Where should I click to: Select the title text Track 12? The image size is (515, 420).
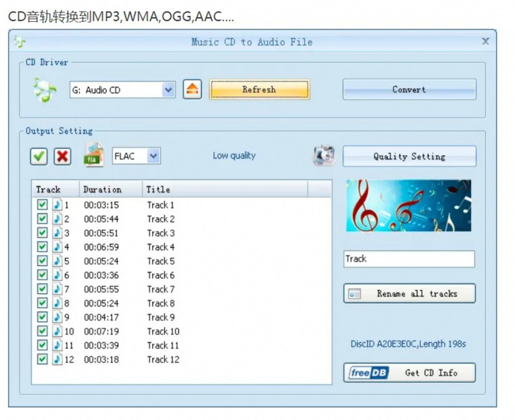pyautogui.click(x=163, y=359)
